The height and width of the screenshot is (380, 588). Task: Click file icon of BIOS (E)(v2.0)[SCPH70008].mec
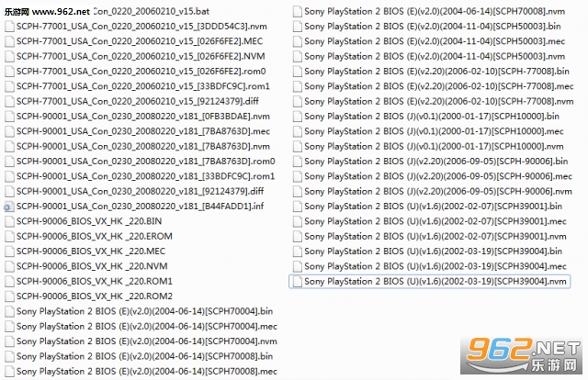click(9, 372)
